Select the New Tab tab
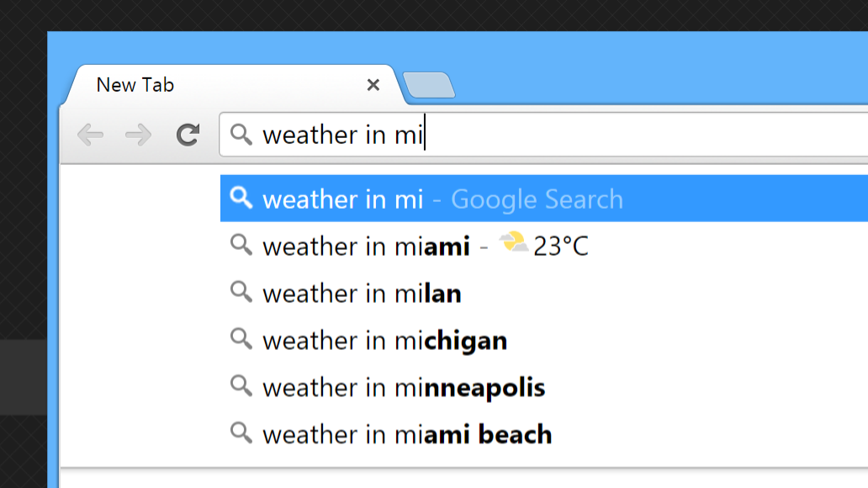 click(x=210, y=85)
